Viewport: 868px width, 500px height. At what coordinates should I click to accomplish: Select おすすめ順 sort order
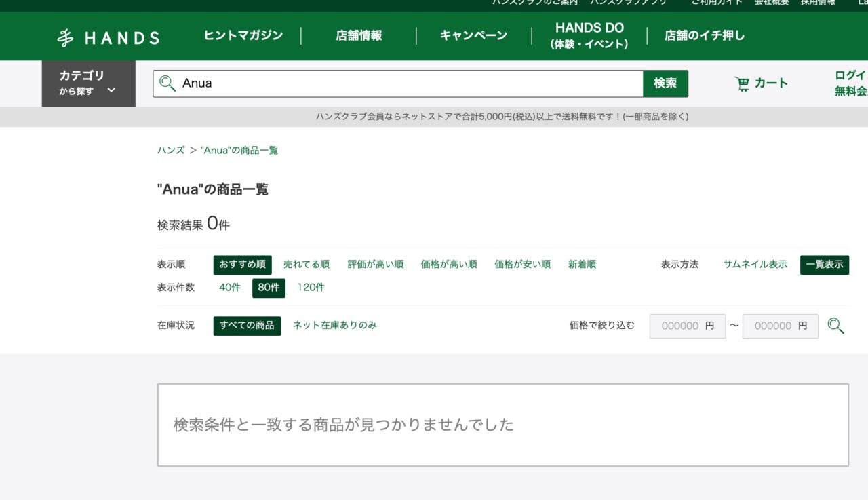[242, 265]
